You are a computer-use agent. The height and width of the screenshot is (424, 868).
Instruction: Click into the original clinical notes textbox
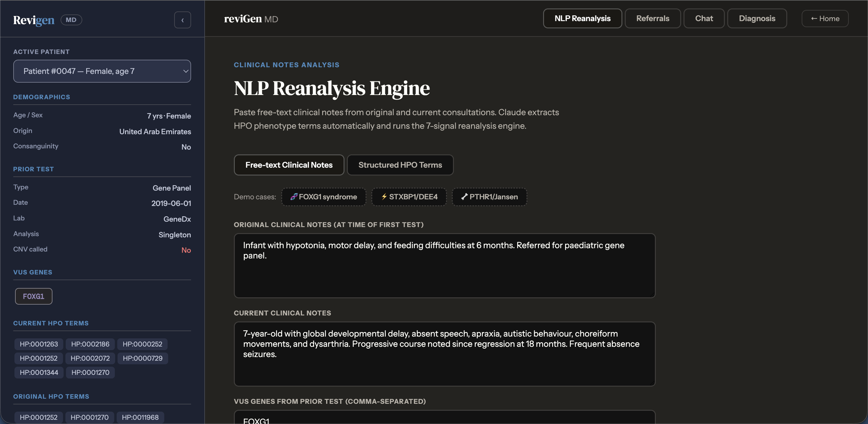[444, 266]
